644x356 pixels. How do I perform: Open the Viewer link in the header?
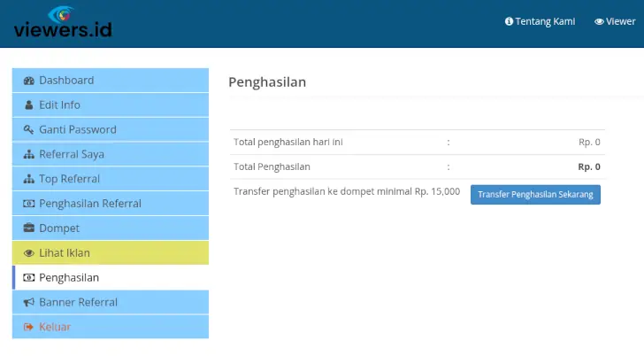click(615, 21)
